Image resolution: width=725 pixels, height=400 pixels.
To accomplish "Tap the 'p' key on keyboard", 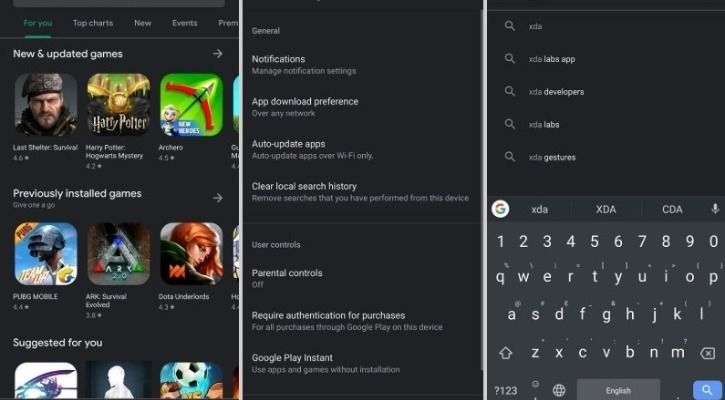I will tap(713, 277).
